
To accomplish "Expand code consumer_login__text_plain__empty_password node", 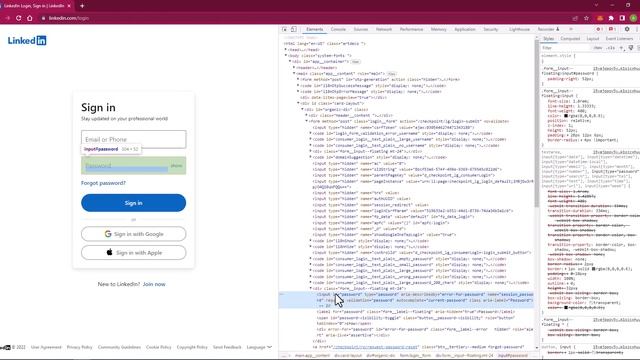I will coord(311,259).
